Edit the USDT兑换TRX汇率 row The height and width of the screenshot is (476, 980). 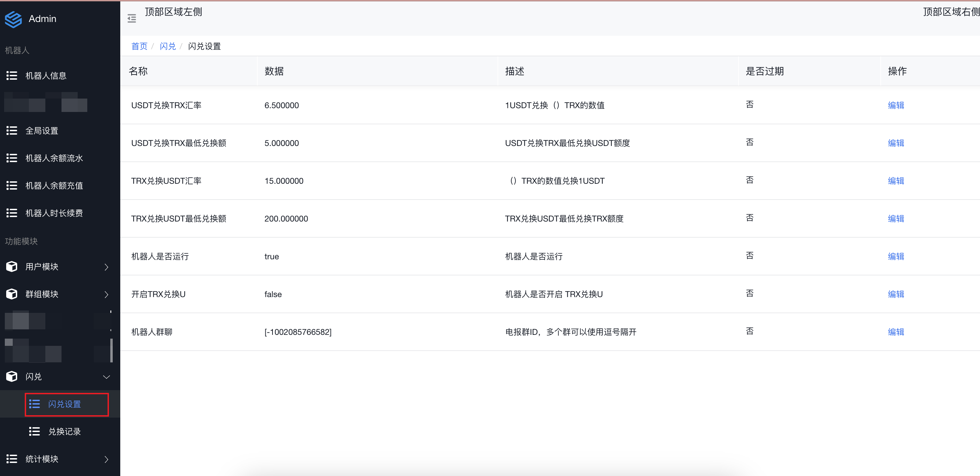pos(895,105)
